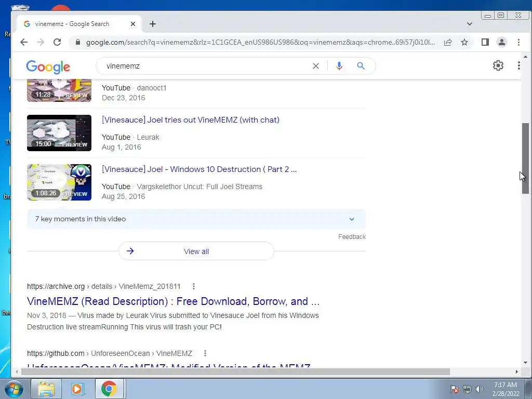Screen dimensions: 532x399
Task: Open the Windows Start menu orb
Action: [x=14, y=389]
